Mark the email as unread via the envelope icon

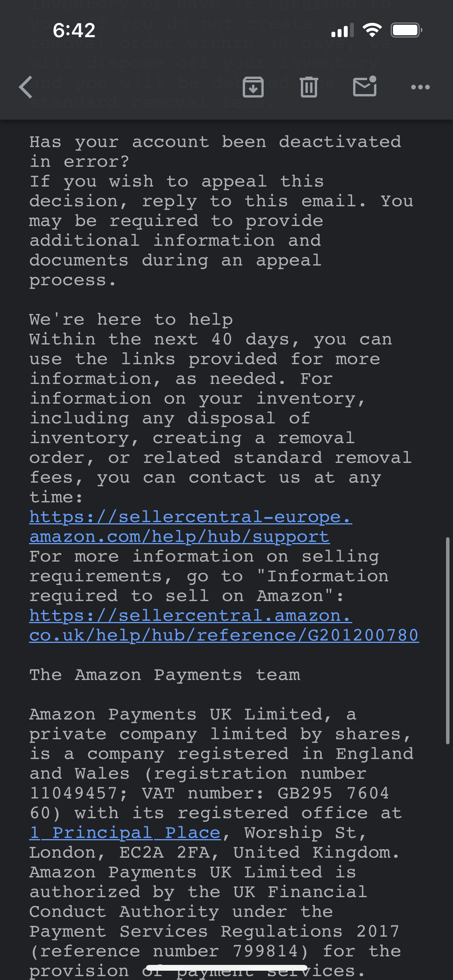(365, 86)
